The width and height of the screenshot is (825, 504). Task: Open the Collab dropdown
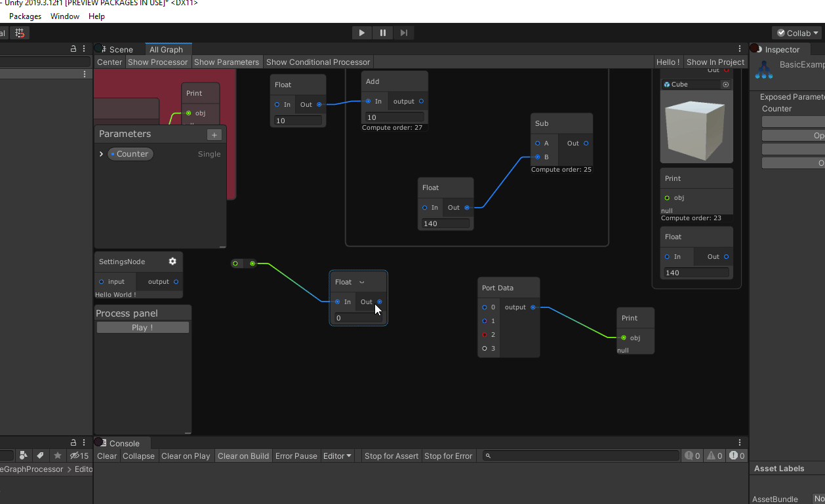[x=796, y=32]
